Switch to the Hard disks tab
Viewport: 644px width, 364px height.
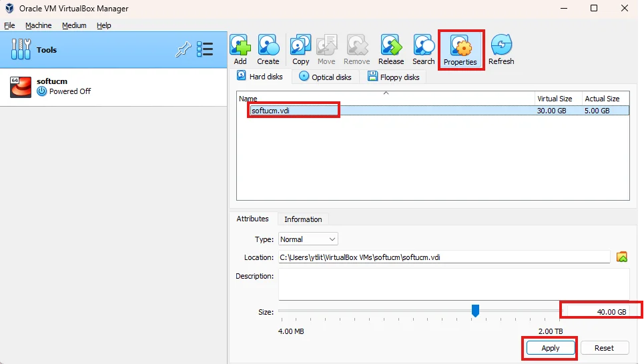260,76
